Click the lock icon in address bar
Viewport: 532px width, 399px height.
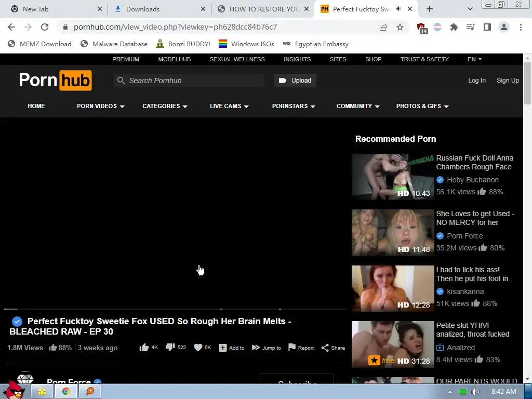pyautogui.click(x=65, y=27)
